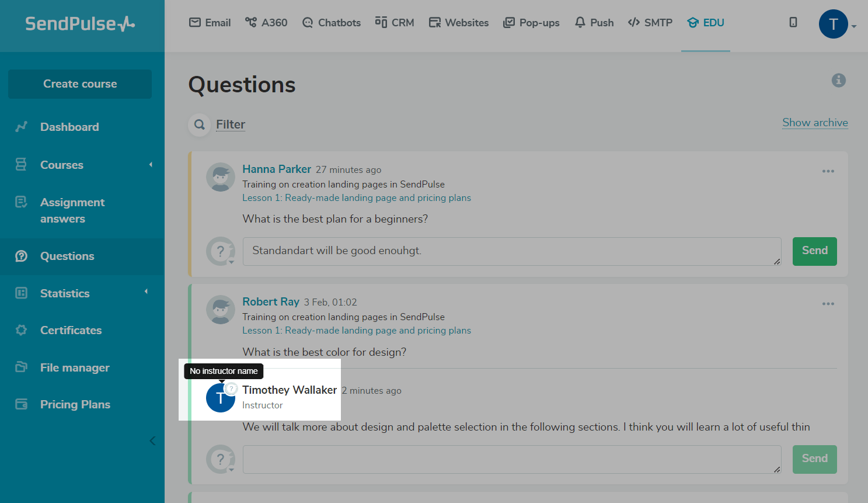Go to Certificates in the sidebar
868x503 pixels.
coord(71,330)
